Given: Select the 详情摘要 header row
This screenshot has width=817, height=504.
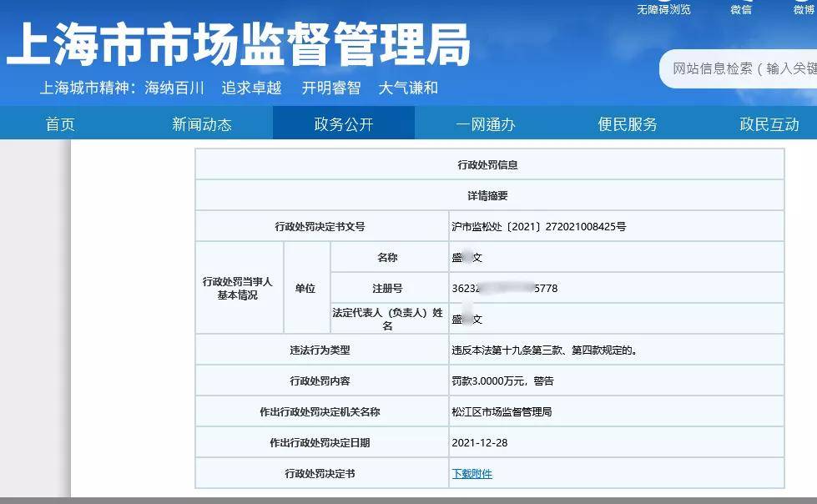Looking at the screenshot, I should coord(489,195).
